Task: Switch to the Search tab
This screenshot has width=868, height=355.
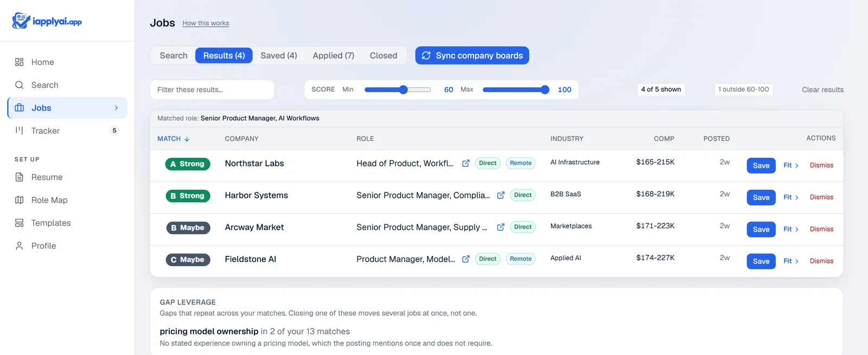Action: point(174,55)
